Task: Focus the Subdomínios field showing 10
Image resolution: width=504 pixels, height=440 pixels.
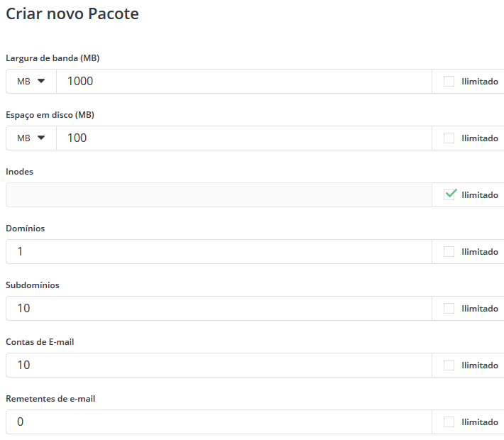Action: 219,309
